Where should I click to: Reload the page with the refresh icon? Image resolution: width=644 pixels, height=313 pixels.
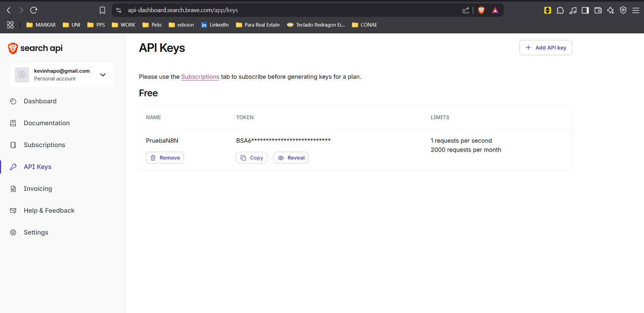coord(34,10)
